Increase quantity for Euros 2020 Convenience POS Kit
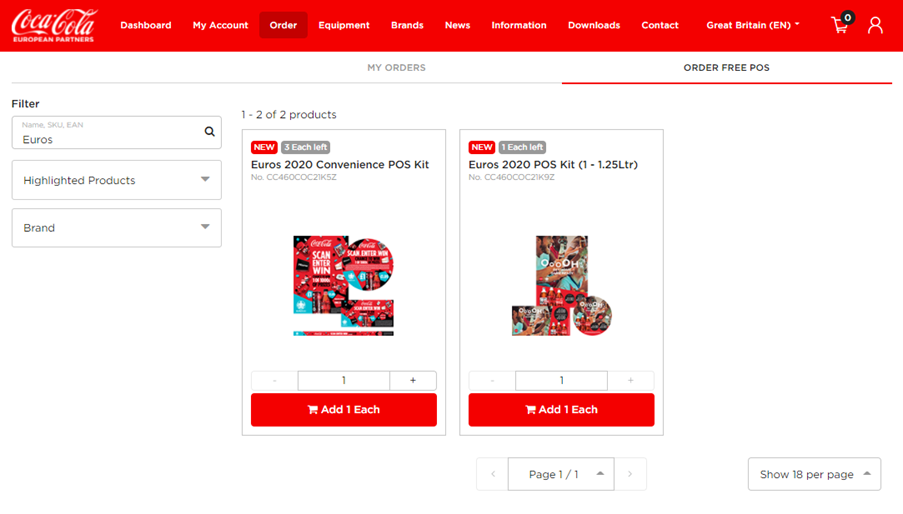This screenshot has width=903, height=514. (413, 380)
